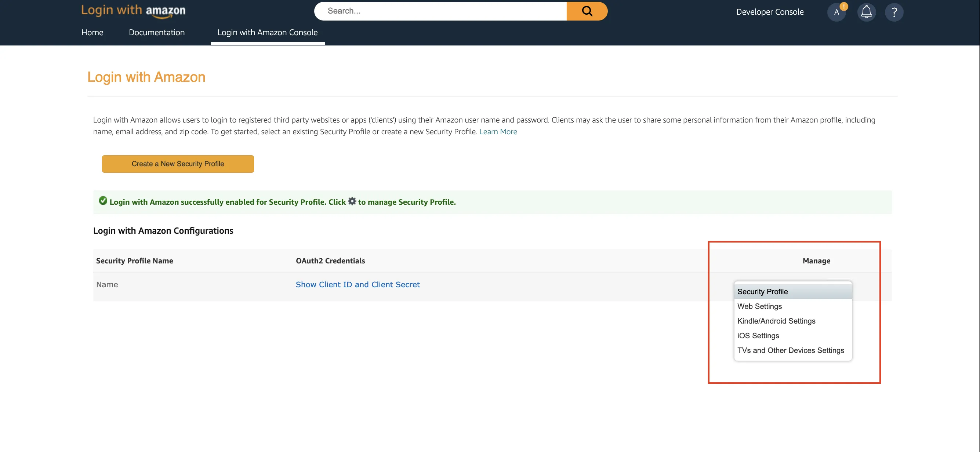The image size is (980, 452).
Task: Click the help question mark icon
Action: [894, 12]
